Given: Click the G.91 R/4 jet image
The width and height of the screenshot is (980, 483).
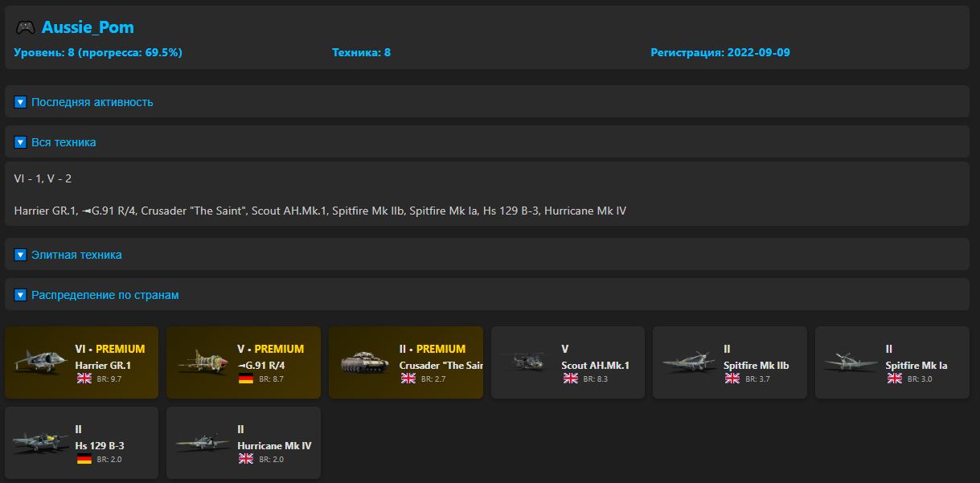Looking at the screenshot, I should 202,362.
